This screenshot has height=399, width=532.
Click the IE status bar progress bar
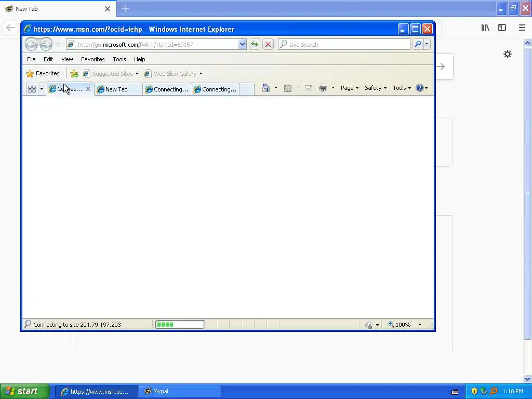[x=180, y=325]
